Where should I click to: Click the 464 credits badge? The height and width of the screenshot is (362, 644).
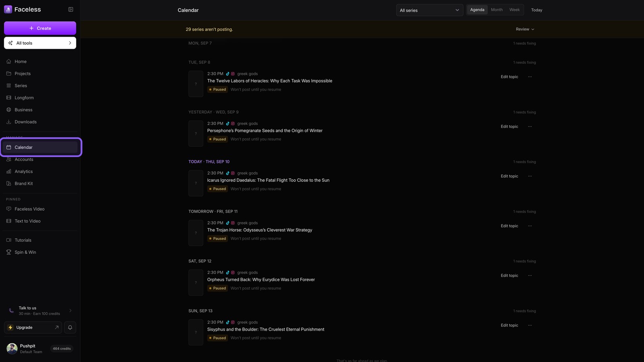[62, 349]
